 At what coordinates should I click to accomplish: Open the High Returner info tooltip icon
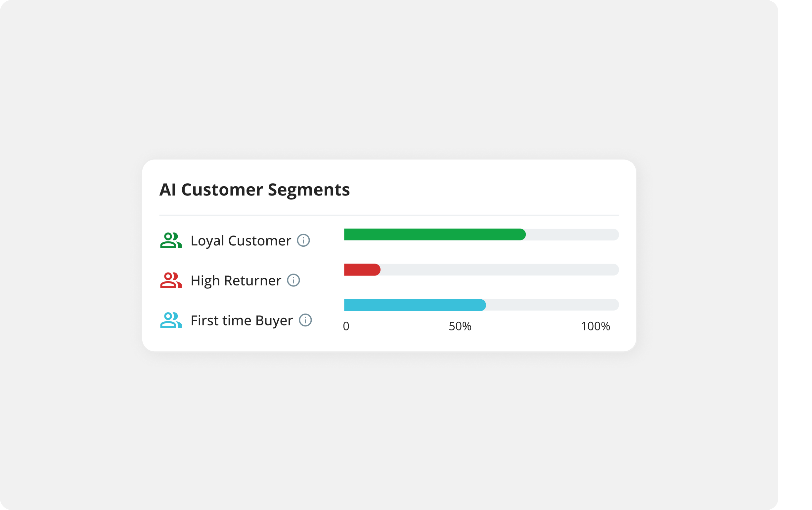293,280
